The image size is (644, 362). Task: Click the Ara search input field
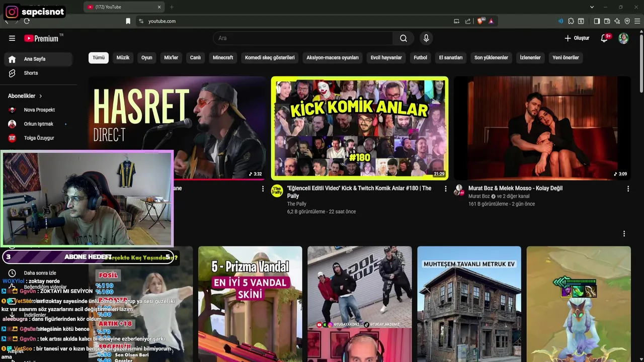click(303, 38)
